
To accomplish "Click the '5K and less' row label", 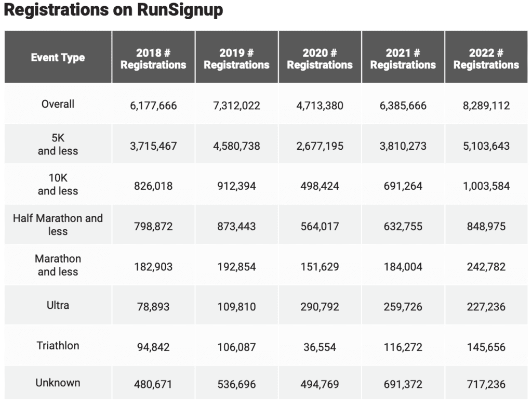I will (x=58, y=145).
